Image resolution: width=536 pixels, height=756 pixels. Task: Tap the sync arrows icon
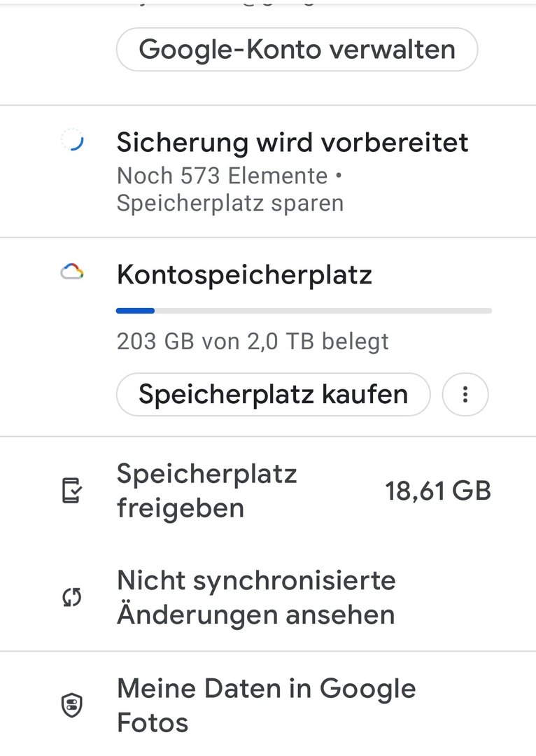(72, 597)
